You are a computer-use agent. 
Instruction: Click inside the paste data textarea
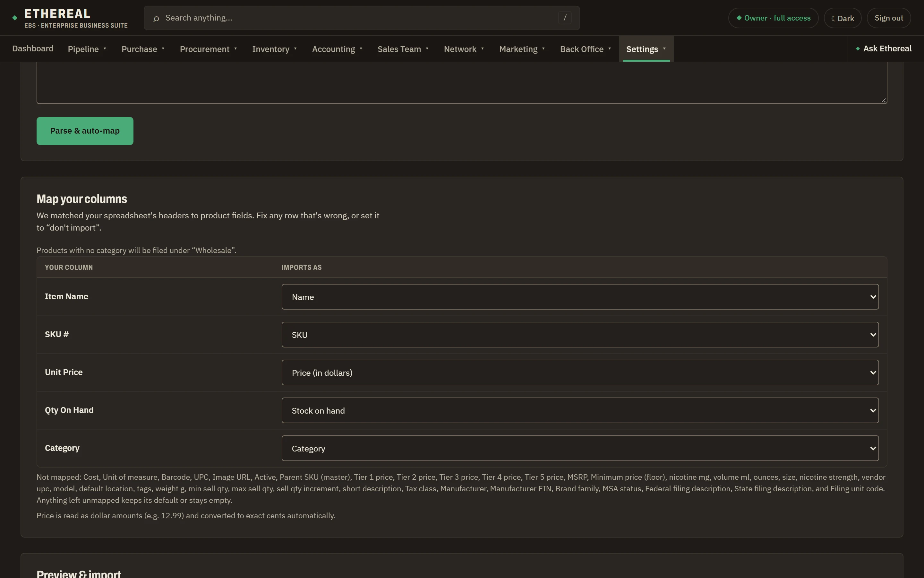(462, 82)
